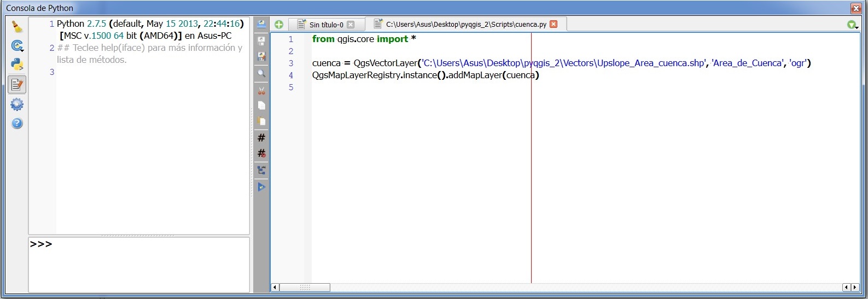
Task: Open console Settings gear icon
Action: [x=17, y=104]
